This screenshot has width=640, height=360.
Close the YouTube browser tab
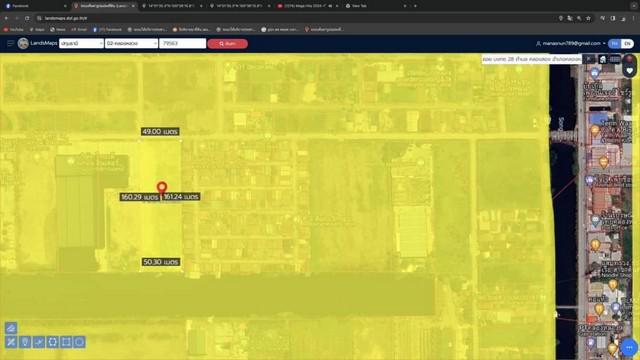(x=337, y=6)
